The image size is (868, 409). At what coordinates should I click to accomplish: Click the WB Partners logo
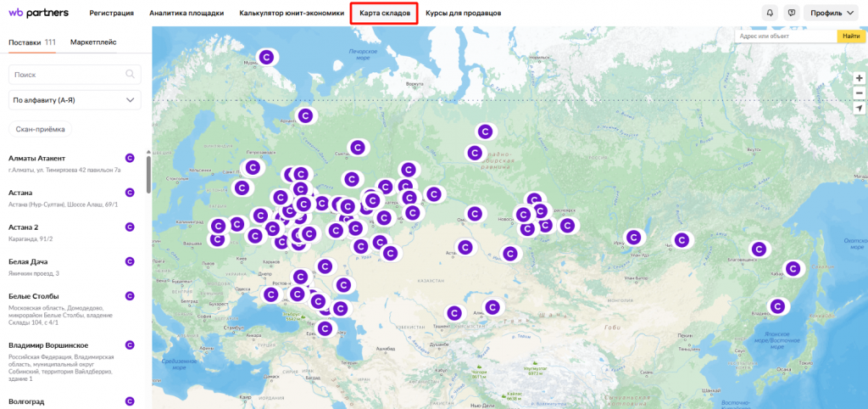40,14
